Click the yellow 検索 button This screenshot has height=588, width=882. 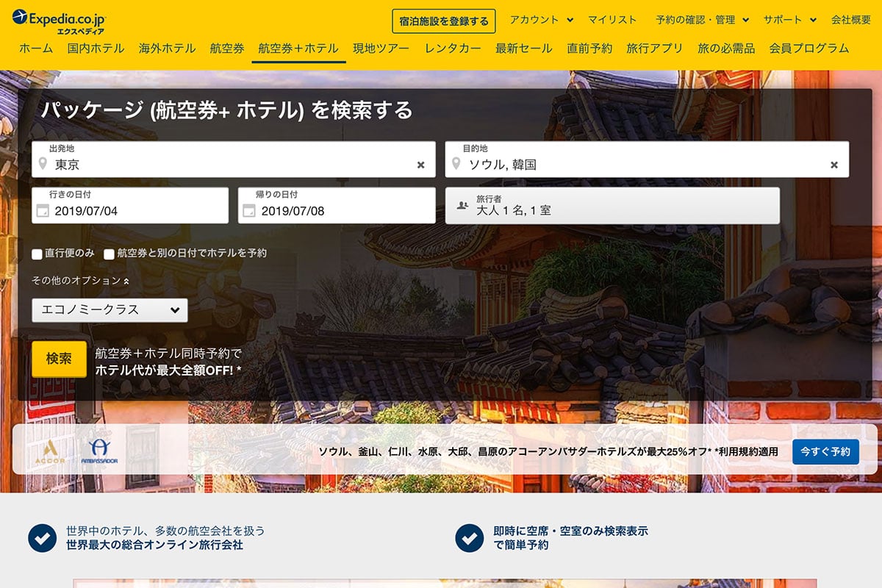tap(59, 359)
